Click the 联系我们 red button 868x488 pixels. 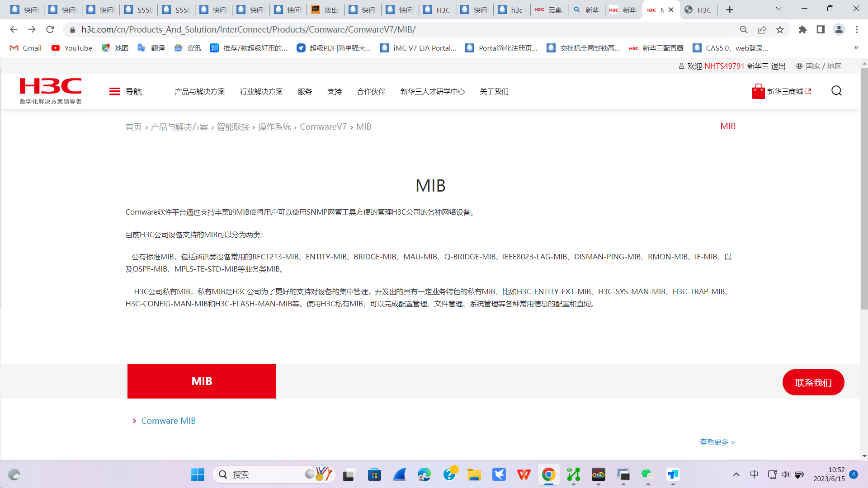[813, 383]
